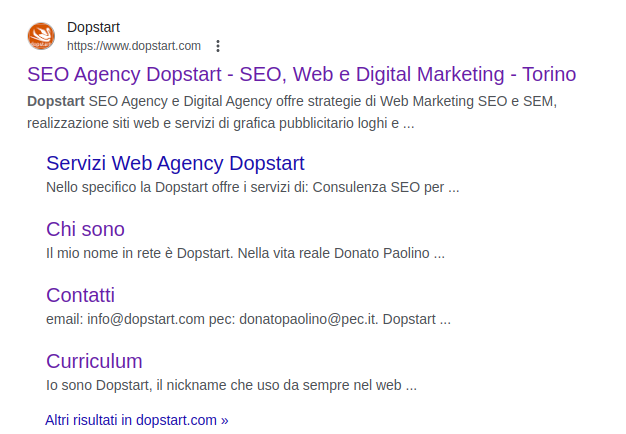
Task: Click 'SEO e SEM' text in description
Action: pos(516,101)
